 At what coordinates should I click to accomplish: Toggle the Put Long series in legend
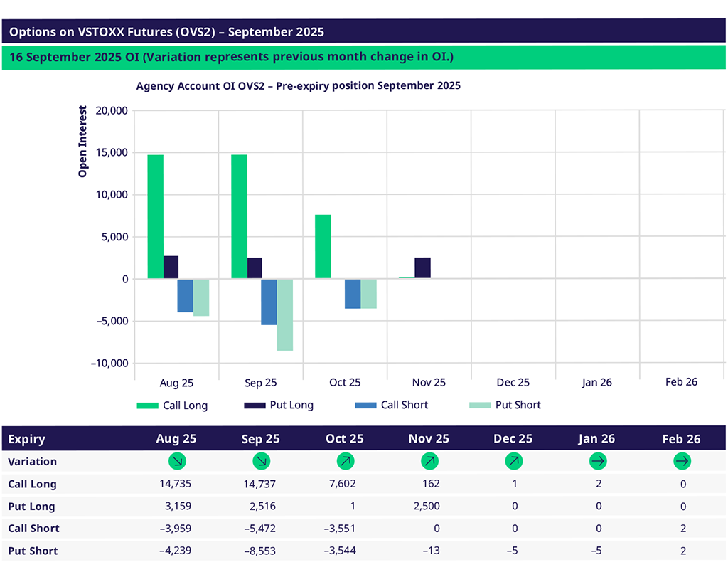281,406
